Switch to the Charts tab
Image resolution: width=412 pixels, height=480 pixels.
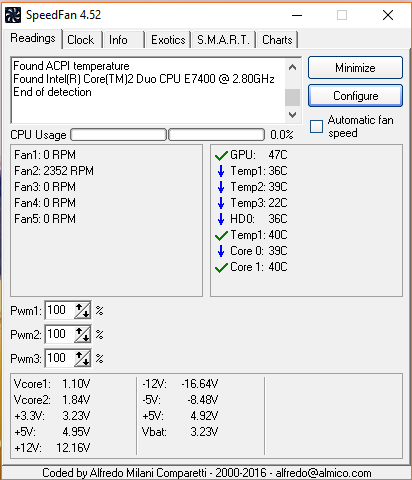277,40
